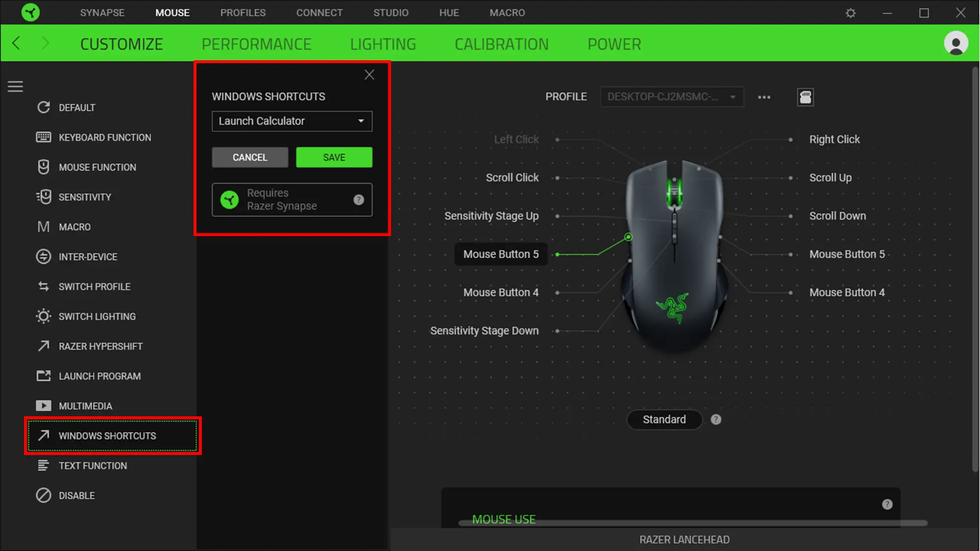Open the Launch Calculator dropdown
Screen dimensions: 980x551
[x=292, y=121]
